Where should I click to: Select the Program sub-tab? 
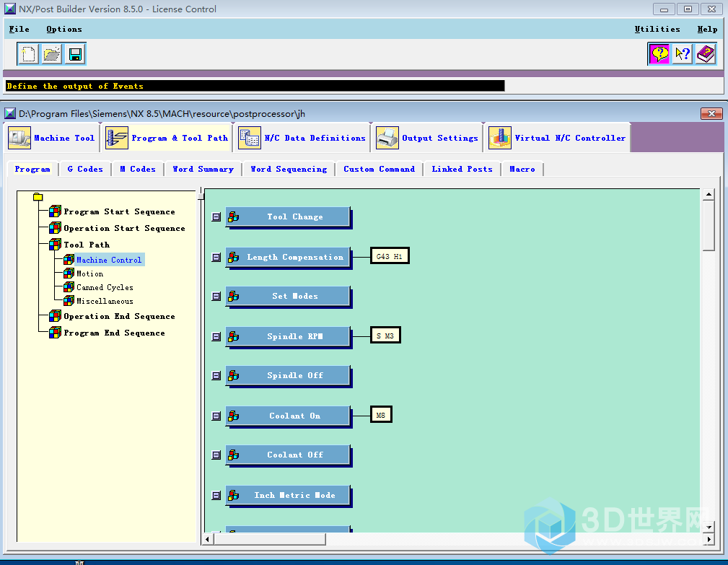click(x=32, y=169)
